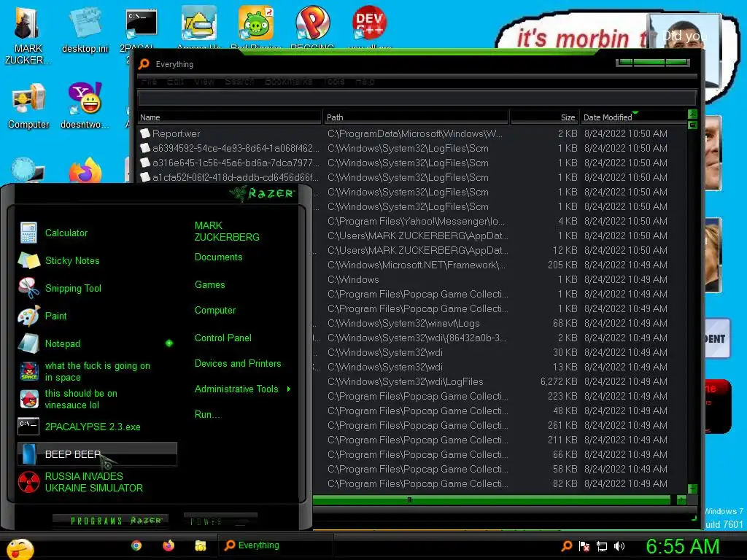The width and height of the screenshot is (747, 560).
Task: Click Run... in the start menu
Action: coord(207,415)
